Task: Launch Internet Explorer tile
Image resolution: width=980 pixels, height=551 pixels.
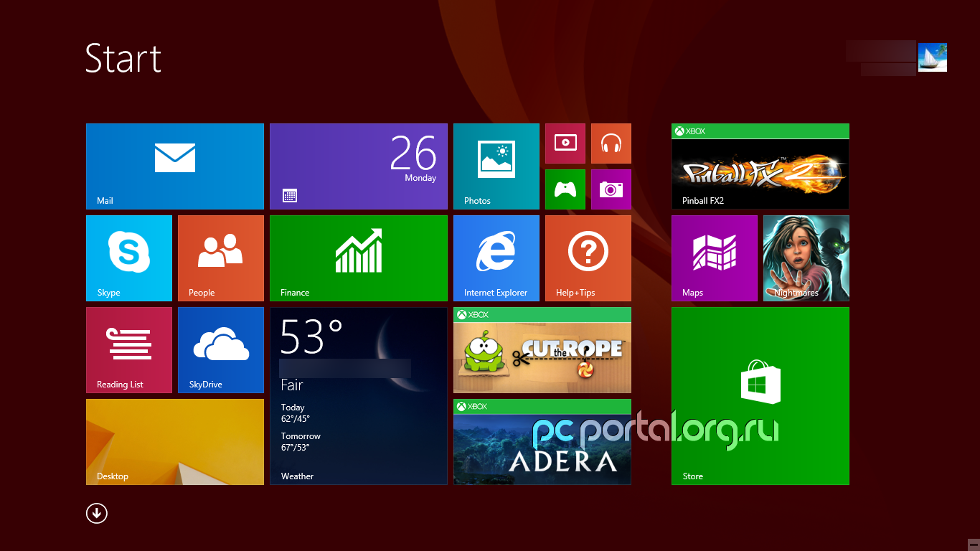Action: [496, 258]
